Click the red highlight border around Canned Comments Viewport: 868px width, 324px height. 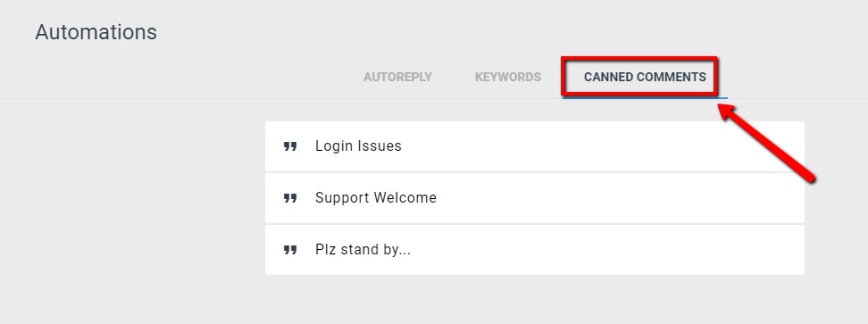click(639, 58)
